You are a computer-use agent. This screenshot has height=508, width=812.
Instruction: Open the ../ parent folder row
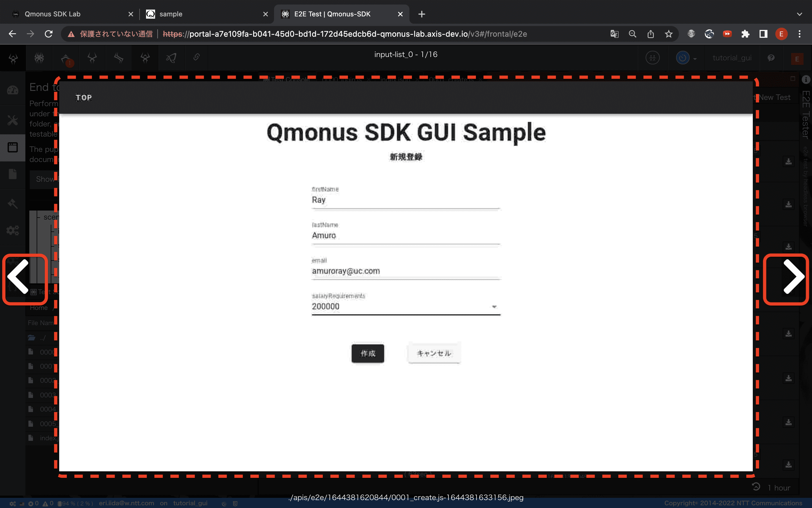42,338
